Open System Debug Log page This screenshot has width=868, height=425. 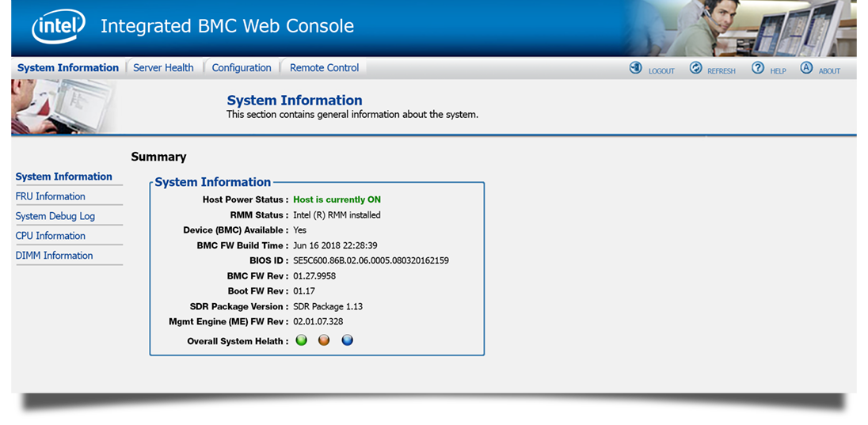tap(55, 216)
